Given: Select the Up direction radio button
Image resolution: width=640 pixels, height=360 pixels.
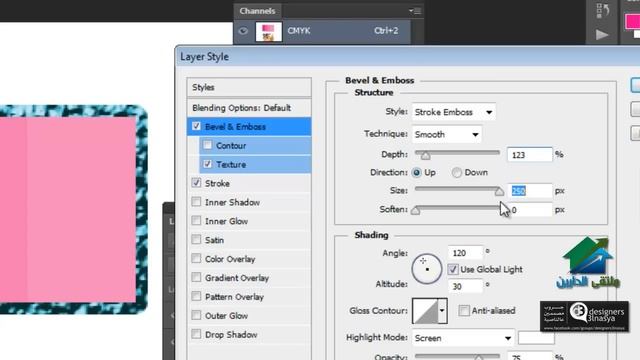Looking at the screenshot, I should 416,173.
